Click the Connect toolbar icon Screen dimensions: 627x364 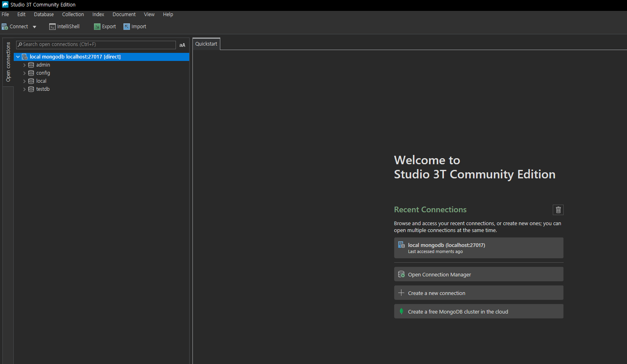pos(5,27)
